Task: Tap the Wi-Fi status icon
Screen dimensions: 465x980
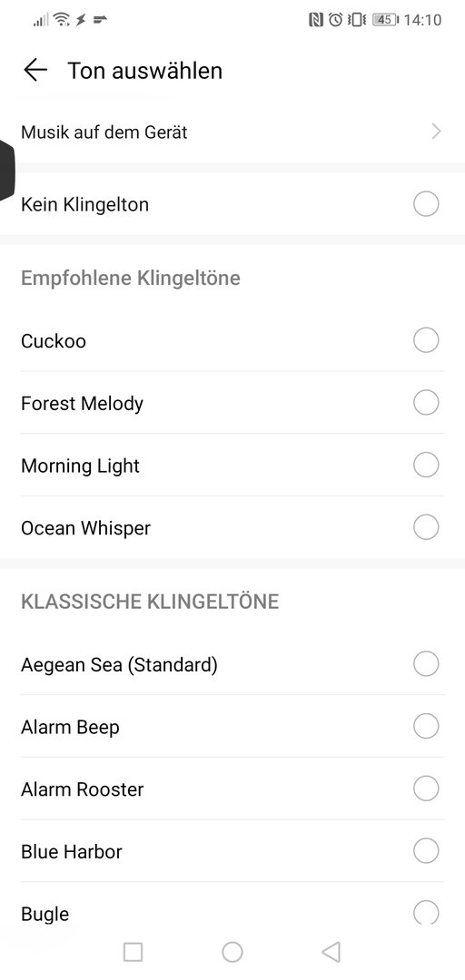Action: (62, 20)
